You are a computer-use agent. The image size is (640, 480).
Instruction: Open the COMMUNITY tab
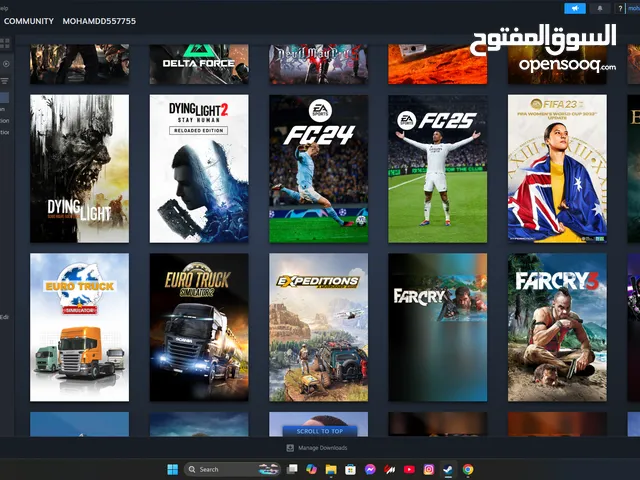tap(29, 21)
